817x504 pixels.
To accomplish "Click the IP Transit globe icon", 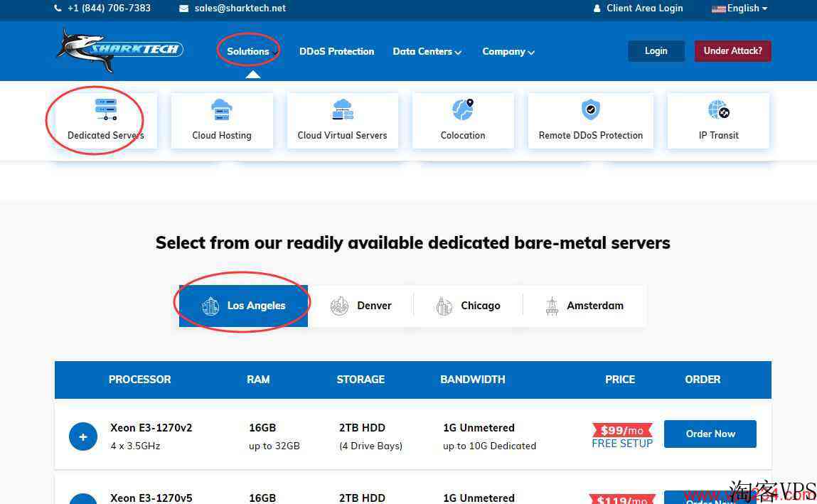I will point(719,109).
